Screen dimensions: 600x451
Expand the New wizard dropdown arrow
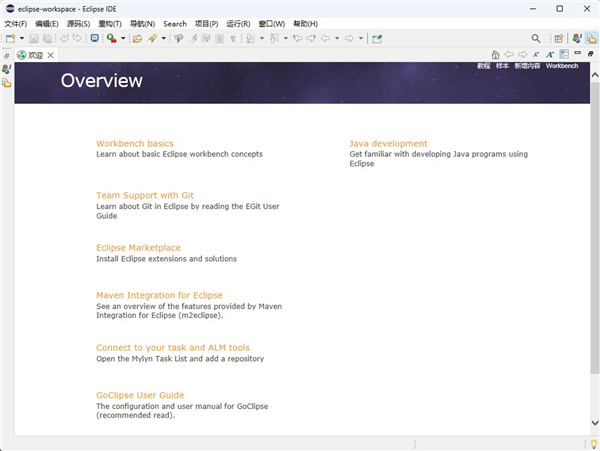[22, 38]
